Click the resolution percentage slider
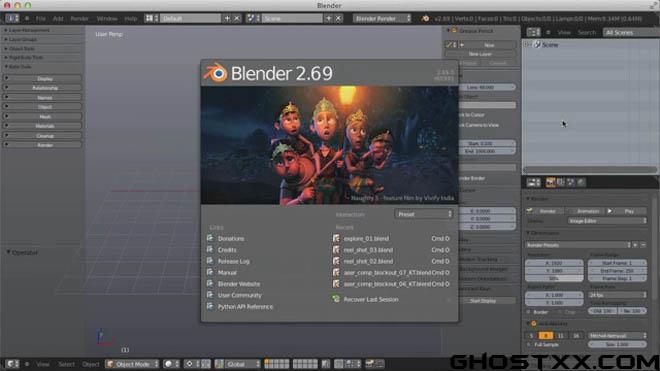 pos(554,278)
